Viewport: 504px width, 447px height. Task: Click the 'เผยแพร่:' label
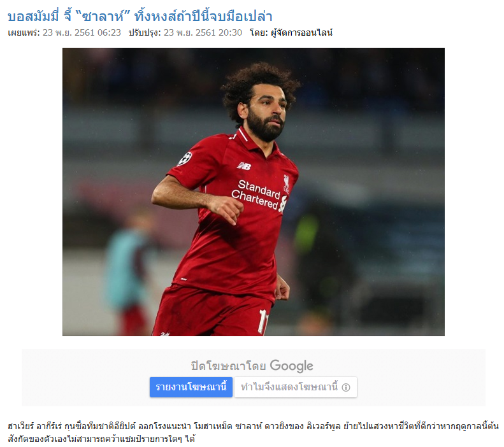24,32
